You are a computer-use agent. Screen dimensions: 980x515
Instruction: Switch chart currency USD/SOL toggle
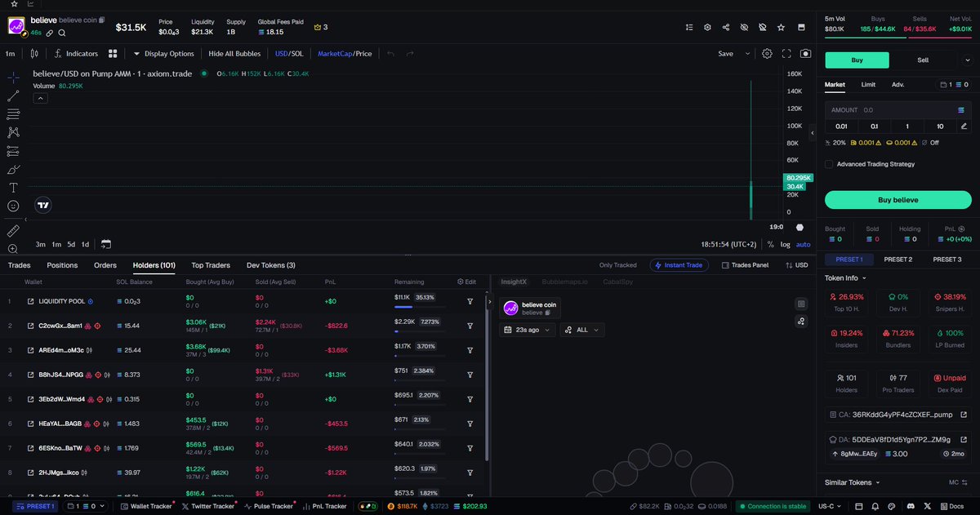(x=289, y=54)
